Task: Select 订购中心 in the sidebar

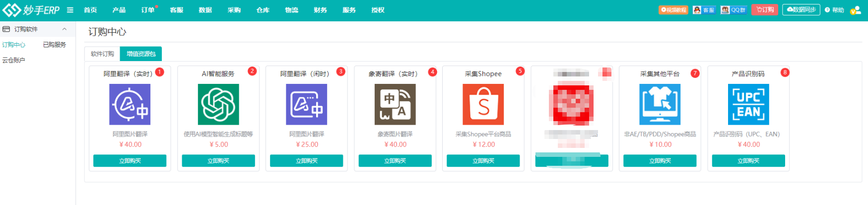Action: coord(14,45)
